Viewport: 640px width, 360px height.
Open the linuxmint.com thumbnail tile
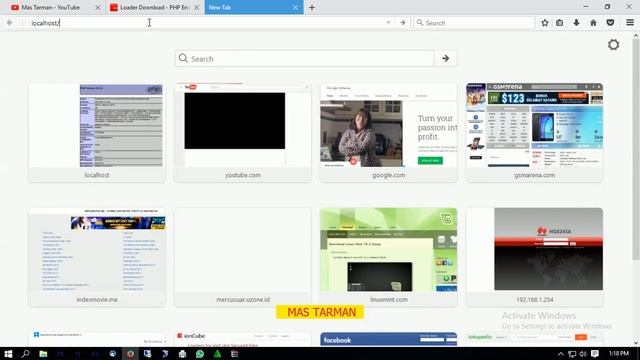pos(388,257)
